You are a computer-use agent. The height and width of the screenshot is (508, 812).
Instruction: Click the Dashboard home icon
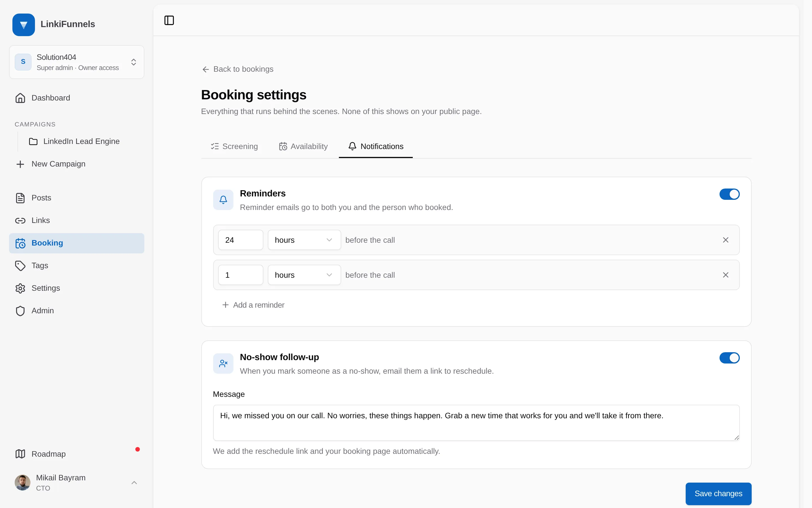20,98
